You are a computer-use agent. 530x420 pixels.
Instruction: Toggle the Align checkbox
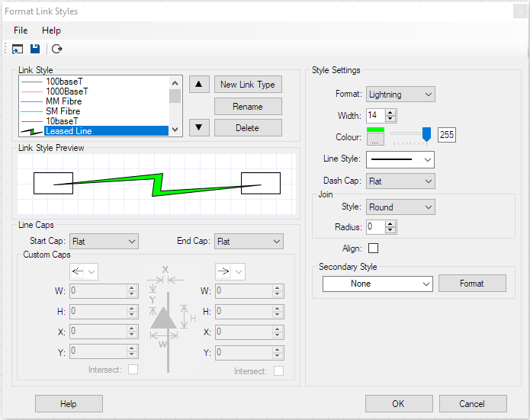tap(373, 248)
